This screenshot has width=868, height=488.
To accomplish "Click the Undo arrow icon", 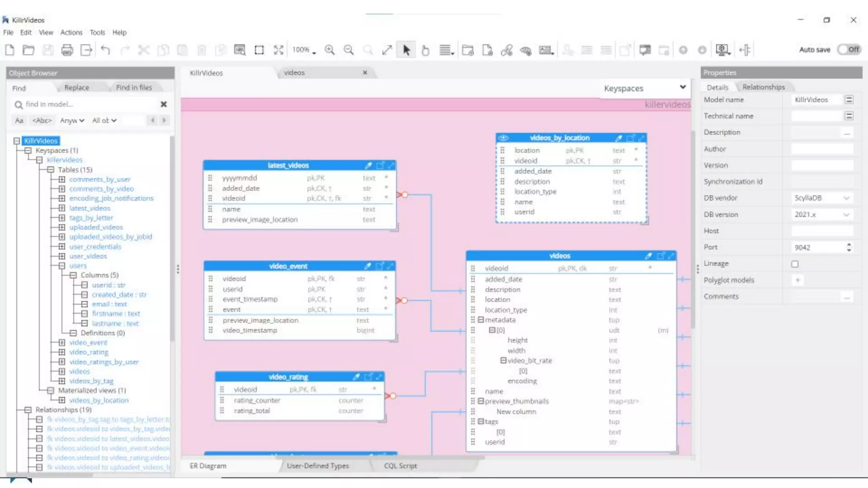I will tap(106, 50).
